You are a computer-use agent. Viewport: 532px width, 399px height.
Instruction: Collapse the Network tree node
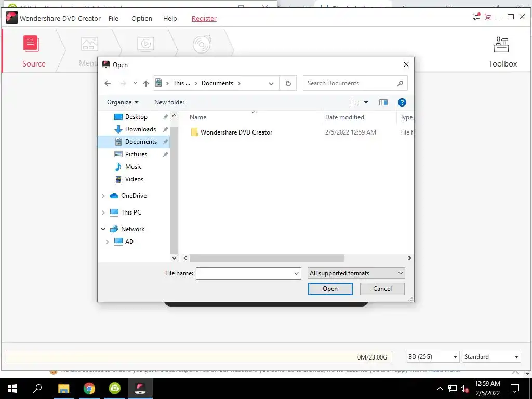103,229
